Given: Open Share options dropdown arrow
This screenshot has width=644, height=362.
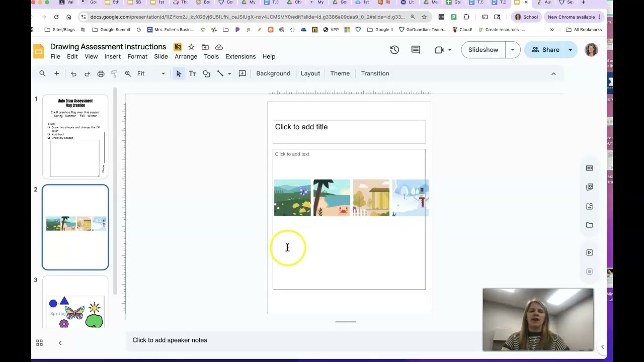Looking at the screenshot, I should pyautogui.click(x=570, y=50).
